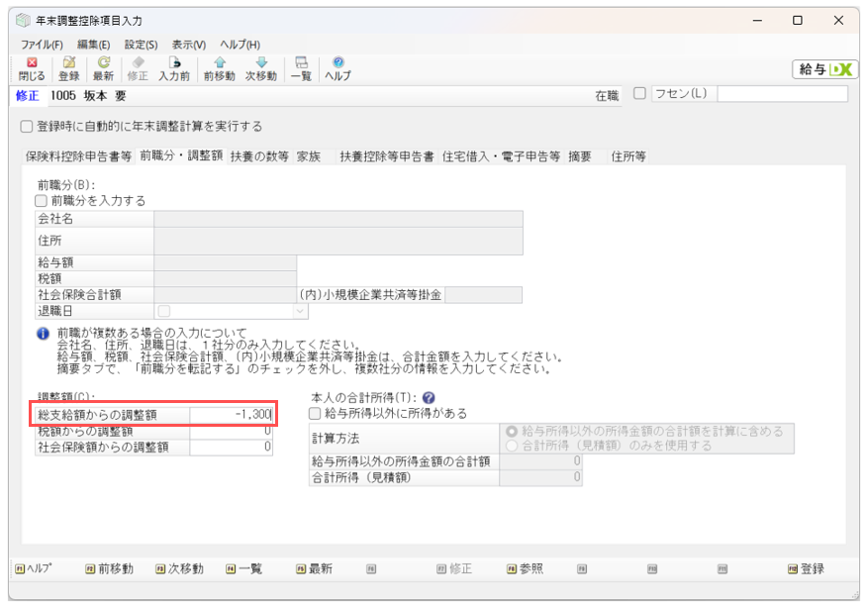Tick the フセン(L) checkbox
Viewport: 868px width, 607px height.
click(639, 94)
